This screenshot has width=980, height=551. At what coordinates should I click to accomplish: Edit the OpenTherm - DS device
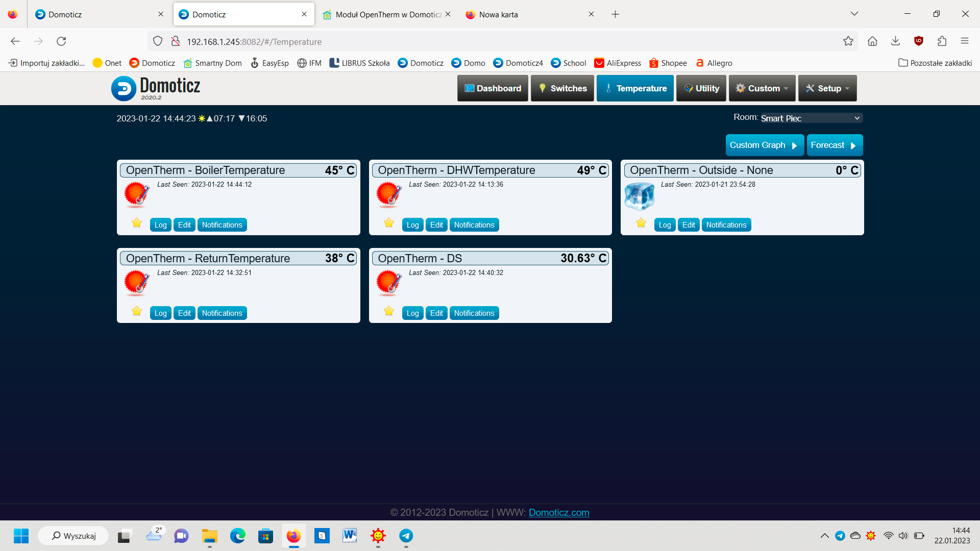click(x=436, y=313)
